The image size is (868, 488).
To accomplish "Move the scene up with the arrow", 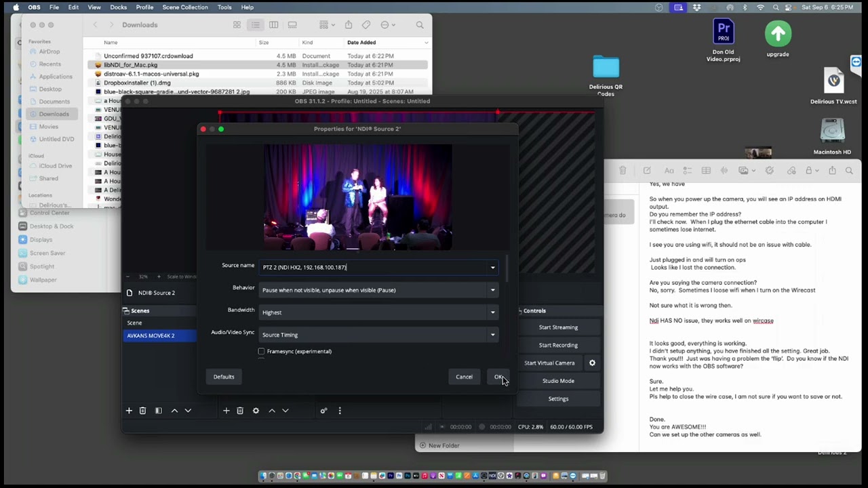I will tap(174, 411).
